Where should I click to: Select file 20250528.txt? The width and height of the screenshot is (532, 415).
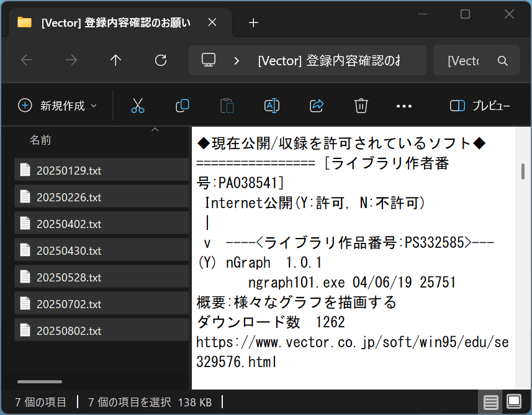(x=101, y=277)
